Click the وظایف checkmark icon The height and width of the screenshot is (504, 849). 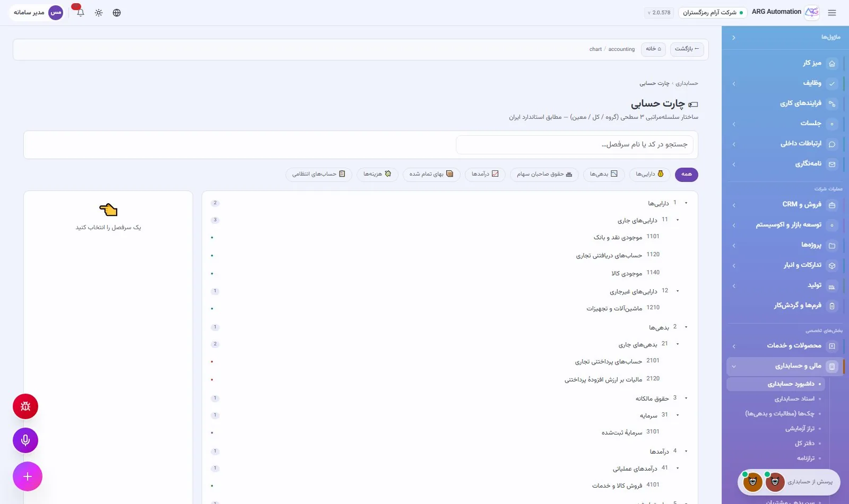(832, 84)
